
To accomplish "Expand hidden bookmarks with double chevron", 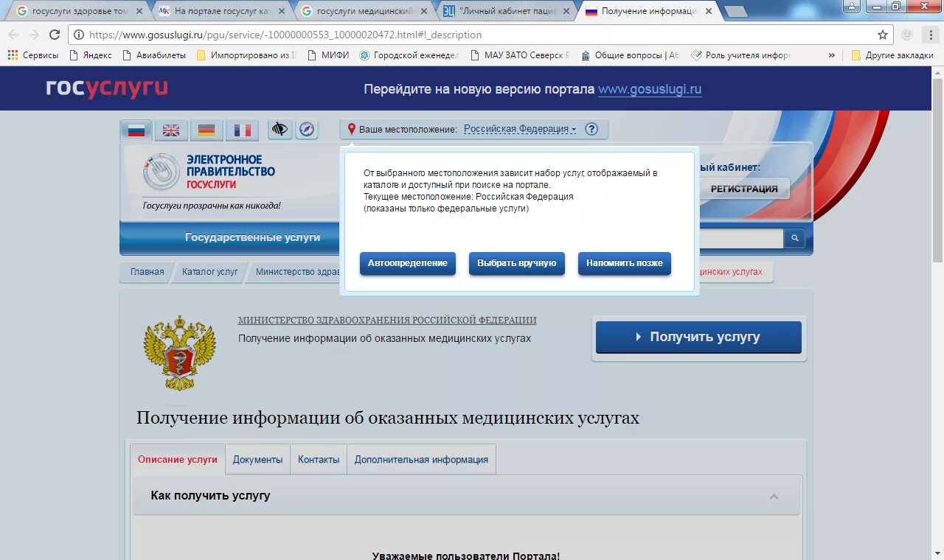I will coord(832,55).
